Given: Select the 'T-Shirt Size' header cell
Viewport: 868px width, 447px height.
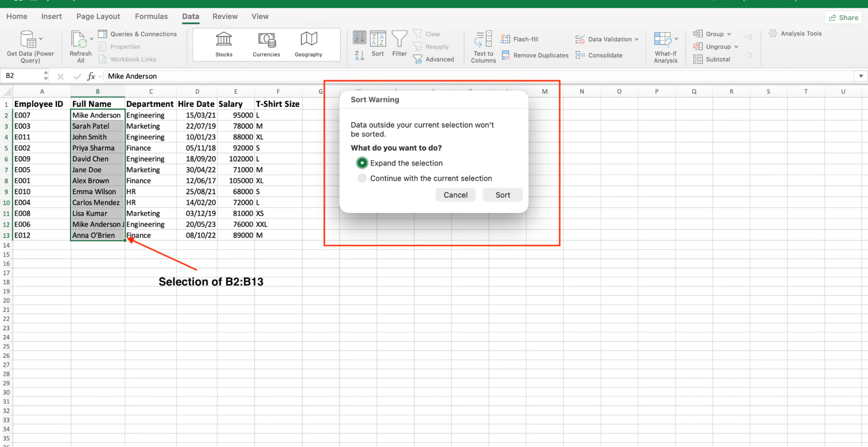Looking at the screenshot, I should click(x=278, y=104).
